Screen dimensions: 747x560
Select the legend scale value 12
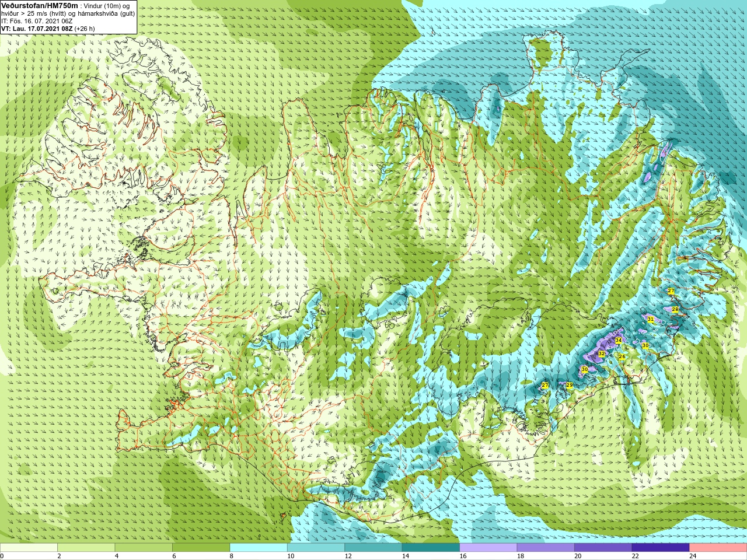pyautogui.click(x=348, y=556)
